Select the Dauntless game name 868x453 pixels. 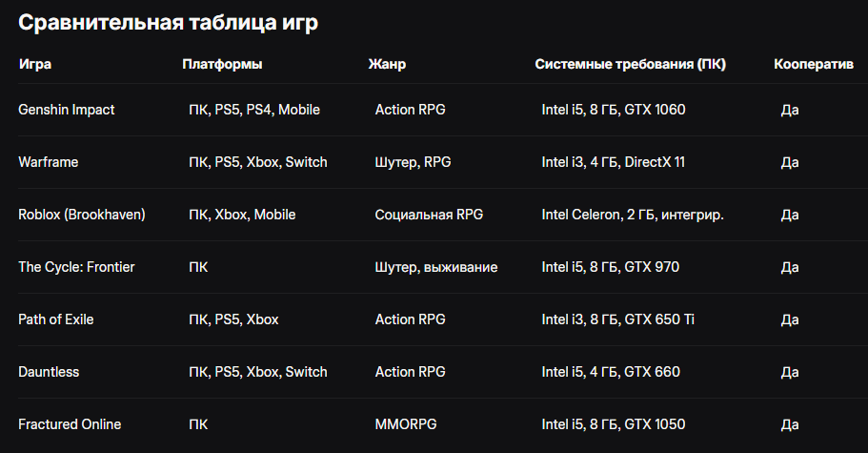[49, 372]
